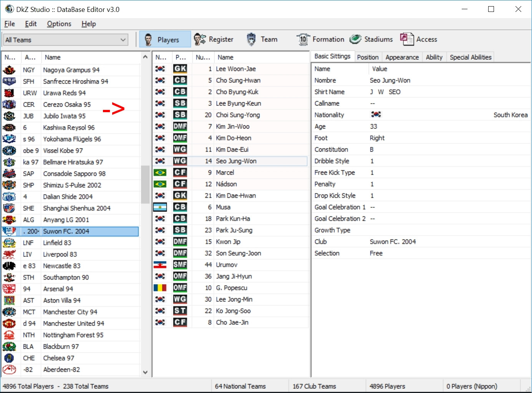Click the Selection value Free
This screenshot has width=532, height=393.
pyautogui.click(x=376, y=253)
